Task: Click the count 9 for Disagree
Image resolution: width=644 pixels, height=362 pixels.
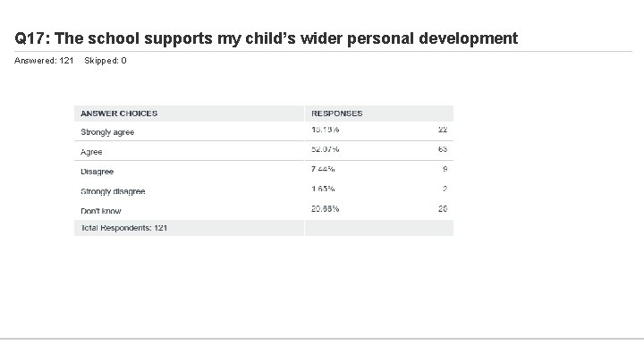Action: point(445,169)
